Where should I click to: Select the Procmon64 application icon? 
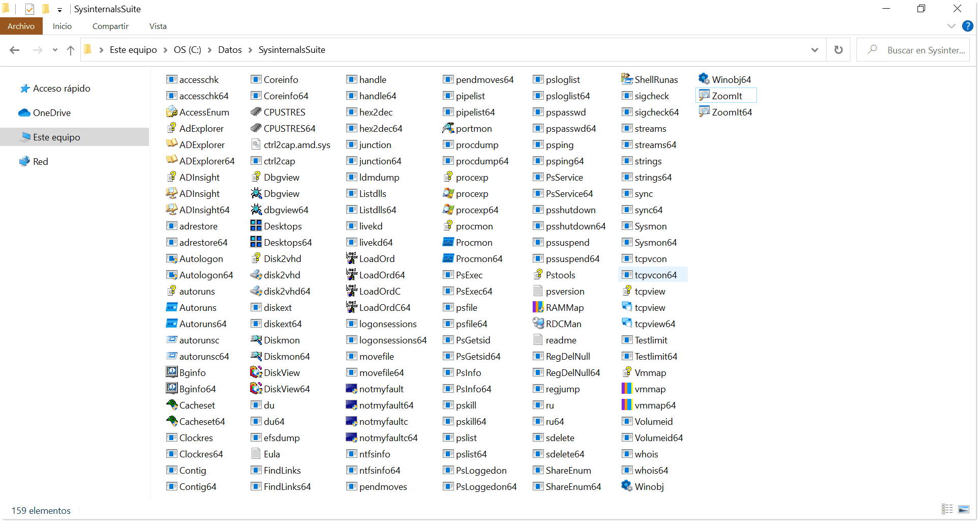[x=448, y=258]
